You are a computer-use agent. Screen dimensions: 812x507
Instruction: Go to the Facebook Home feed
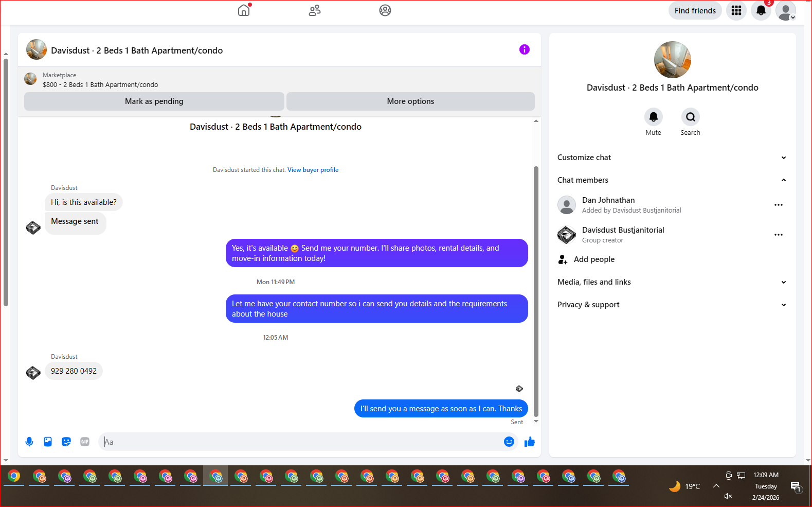tap(244, 10)
